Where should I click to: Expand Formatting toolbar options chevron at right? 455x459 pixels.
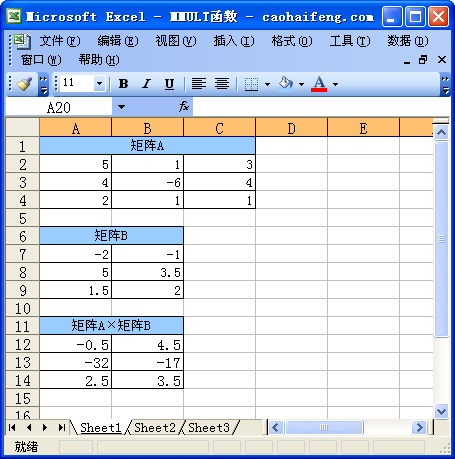click(445, 84)
